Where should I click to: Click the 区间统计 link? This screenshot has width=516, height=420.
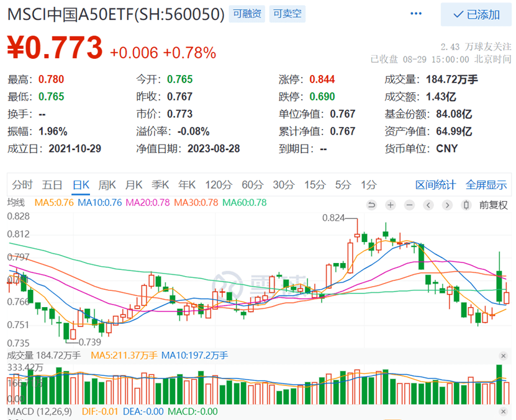(435, 184)
